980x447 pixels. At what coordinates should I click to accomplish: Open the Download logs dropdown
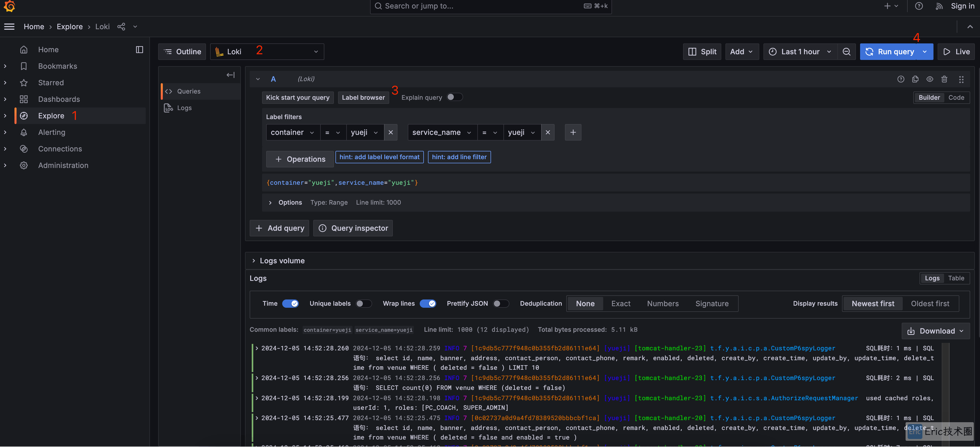coord(936,331)
